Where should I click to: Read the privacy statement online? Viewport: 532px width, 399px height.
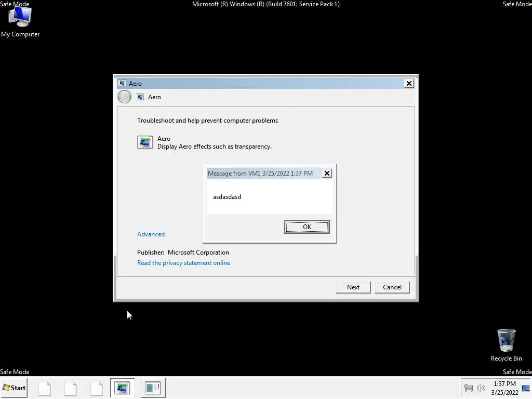(183, 262)
